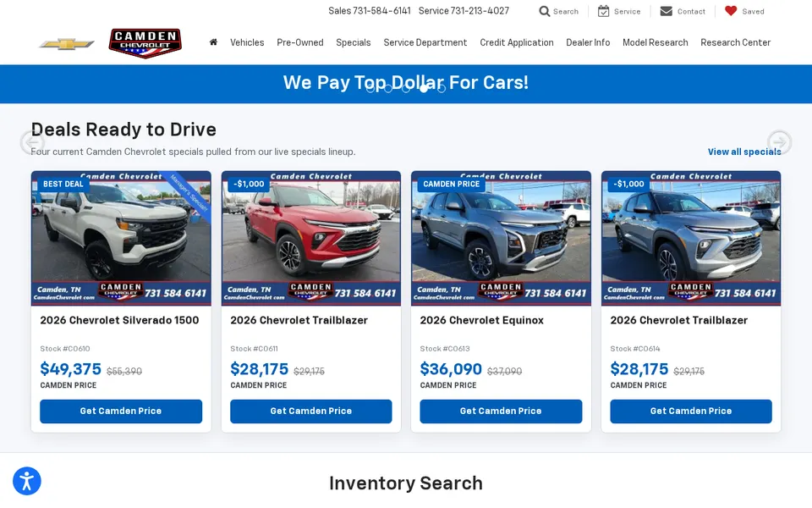Open the Service Department menu
Image resolution: width=812 pixels, height=508 pixels.
(x=425, y=42)
